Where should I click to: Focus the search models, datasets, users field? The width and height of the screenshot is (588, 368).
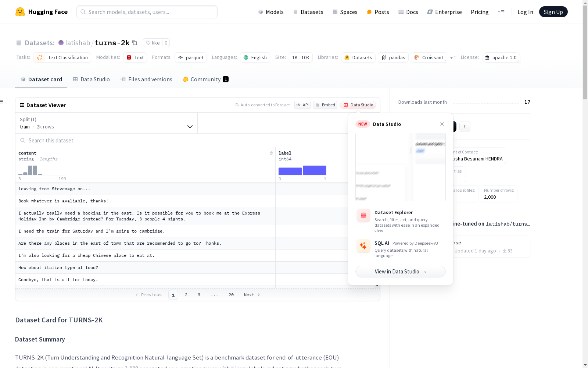click(x=147, y=12)
